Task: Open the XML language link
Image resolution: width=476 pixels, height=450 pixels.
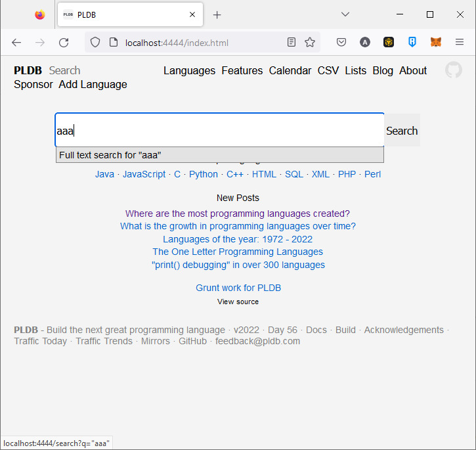Action: 320,174
